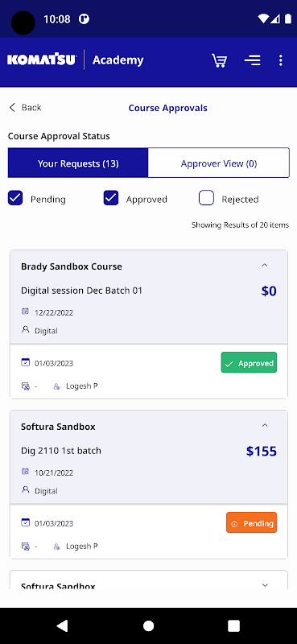
Task: Switch to Your Requests (13) tab
Action: [78, 163]
